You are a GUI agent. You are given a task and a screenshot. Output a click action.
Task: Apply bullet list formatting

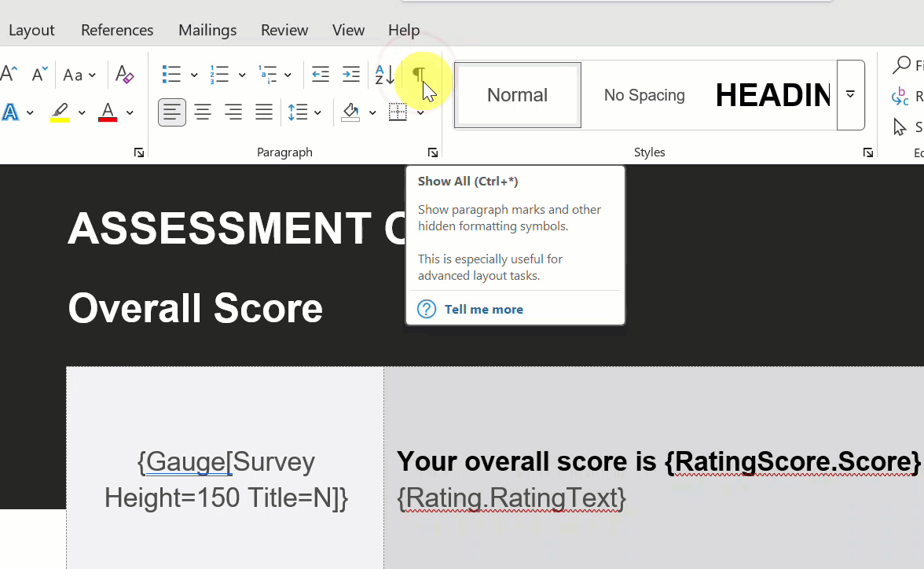[x=171, y=75]
